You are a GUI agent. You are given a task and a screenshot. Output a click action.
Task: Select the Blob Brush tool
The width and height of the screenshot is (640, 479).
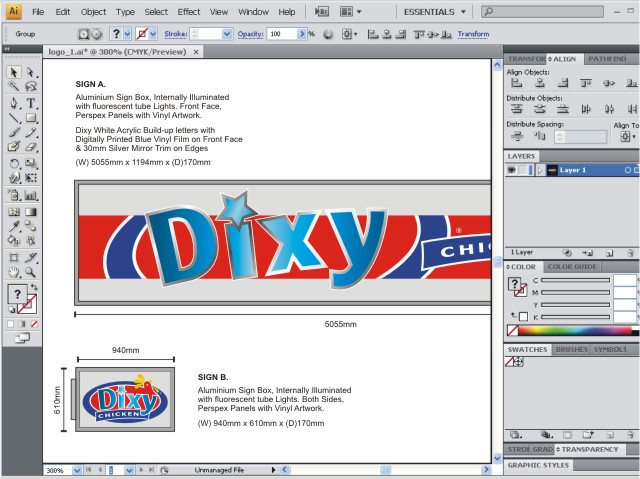click(x=13, y=146)
